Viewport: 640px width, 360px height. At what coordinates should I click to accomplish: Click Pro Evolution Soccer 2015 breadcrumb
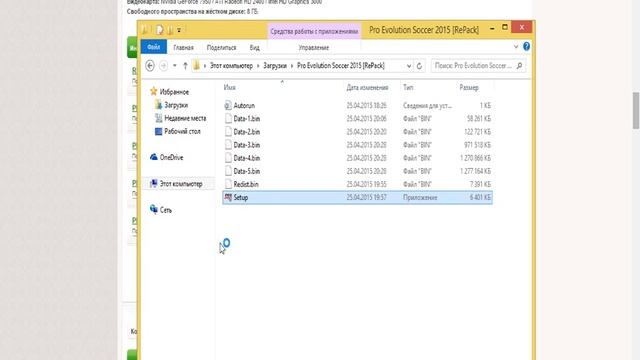[340, 66]
